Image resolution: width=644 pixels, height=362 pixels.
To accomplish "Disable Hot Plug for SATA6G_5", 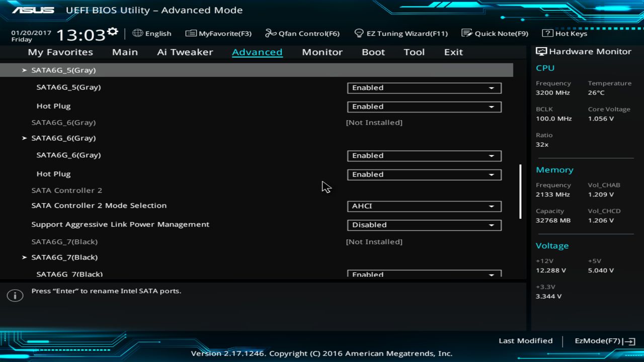I will click(424, 107).
